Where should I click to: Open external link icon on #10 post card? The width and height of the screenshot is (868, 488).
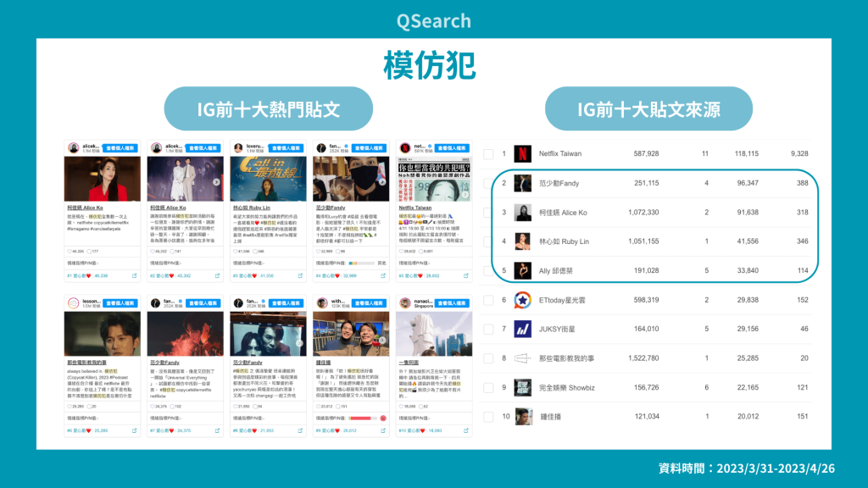pyautogui.click(x=466, y=430)
